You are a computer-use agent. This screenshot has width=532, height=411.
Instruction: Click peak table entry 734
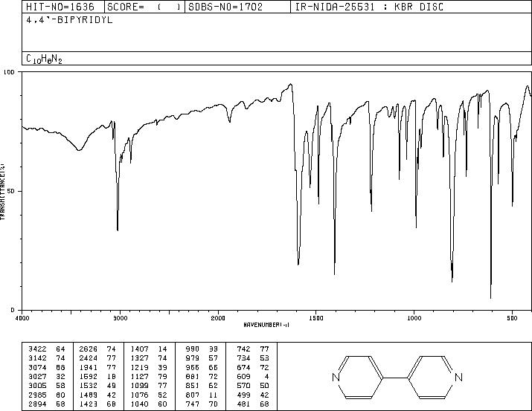pyautogui.click(x=243, y=357)
